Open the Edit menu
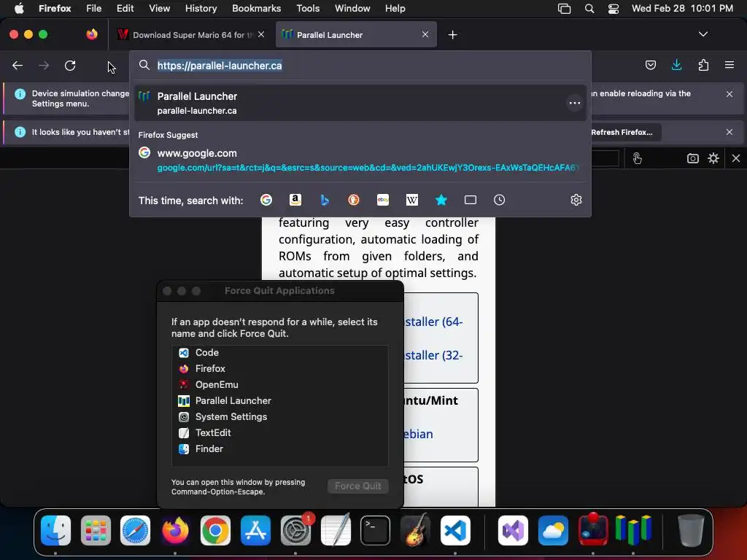 (125, 8)
